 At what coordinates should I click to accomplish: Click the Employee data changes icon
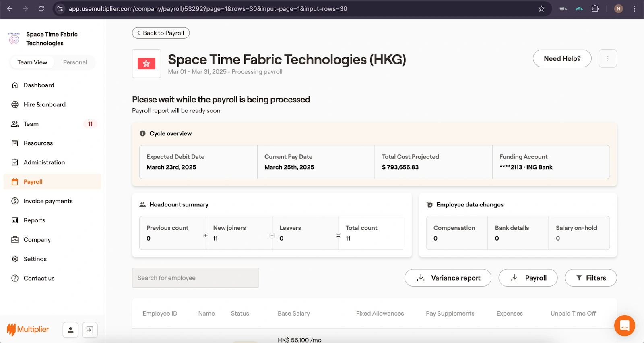[429, 205]
